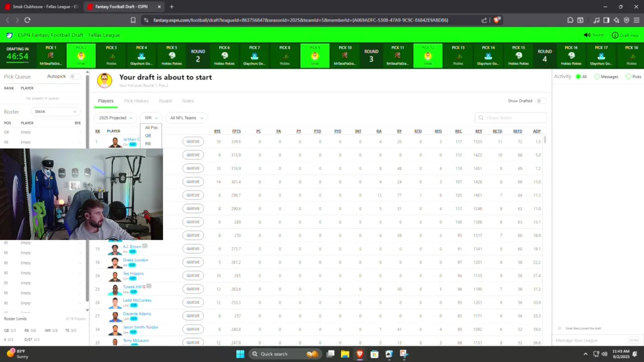This screenshot has height=362, width=644.
Task: Open a new browser tab with plus
Action: click(172, 7)
